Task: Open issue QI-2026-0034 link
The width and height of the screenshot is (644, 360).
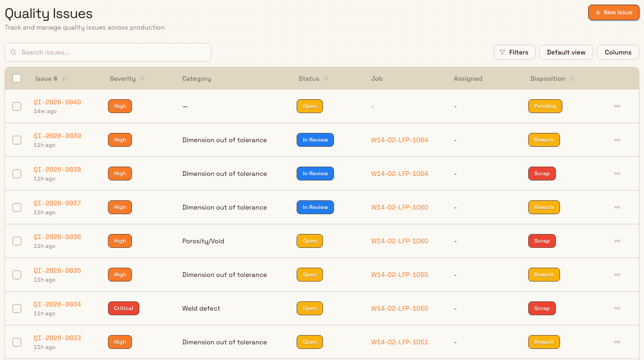Action: tap(57, 304)
